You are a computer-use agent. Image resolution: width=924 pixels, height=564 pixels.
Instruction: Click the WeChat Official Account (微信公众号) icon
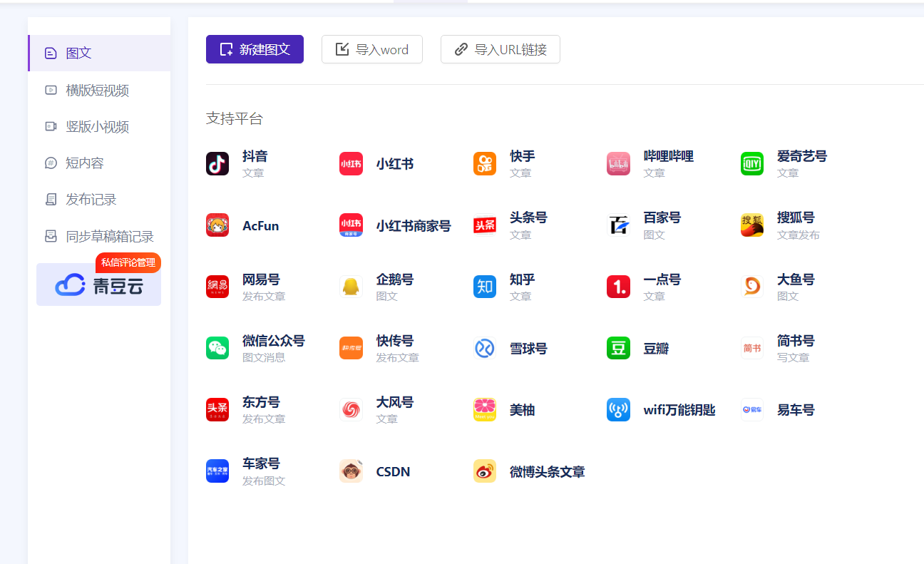[x=217, y=348]
